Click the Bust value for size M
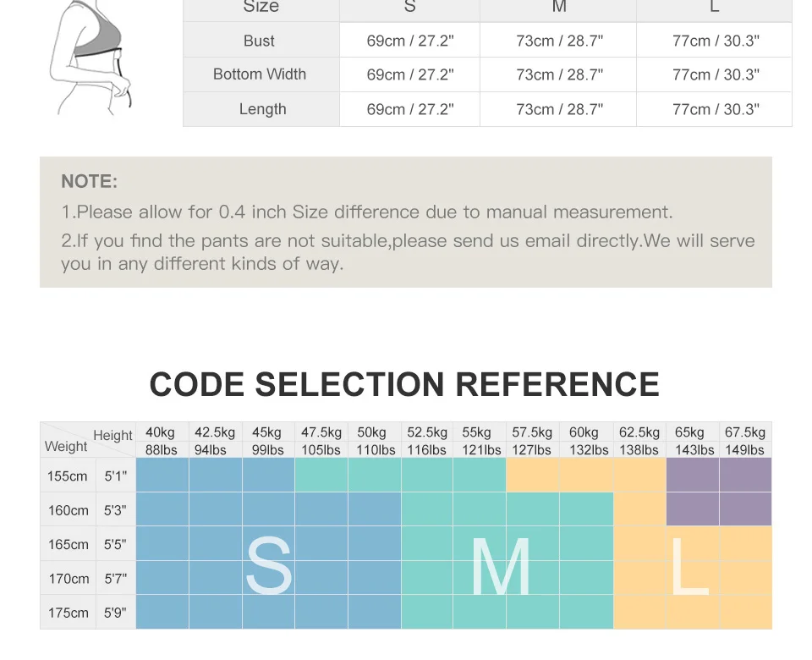The height and width of the screenshot is (660, 812). click(x=559, y=41)
